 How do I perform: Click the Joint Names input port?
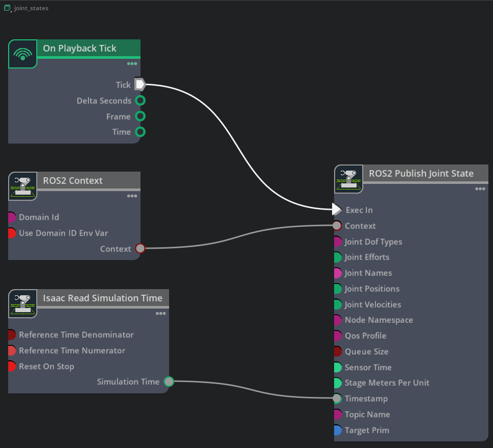click(338, 273)
